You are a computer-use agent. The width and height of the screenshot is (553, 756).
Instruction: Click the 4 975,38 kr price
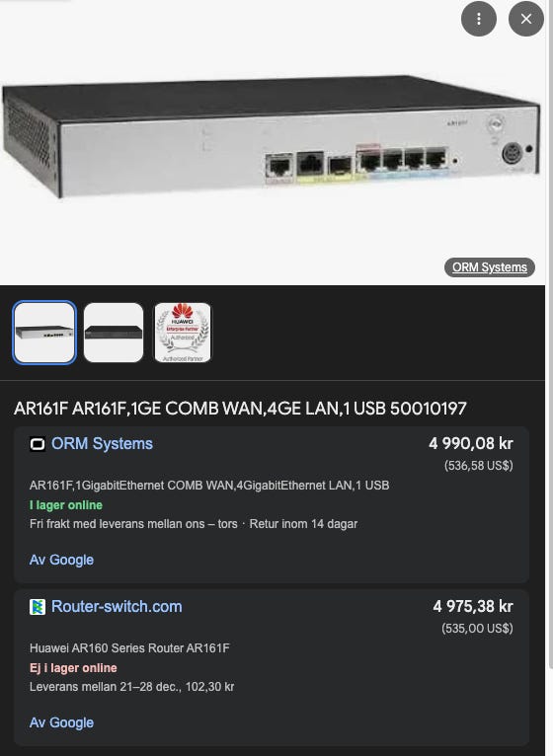coord(473,607)
